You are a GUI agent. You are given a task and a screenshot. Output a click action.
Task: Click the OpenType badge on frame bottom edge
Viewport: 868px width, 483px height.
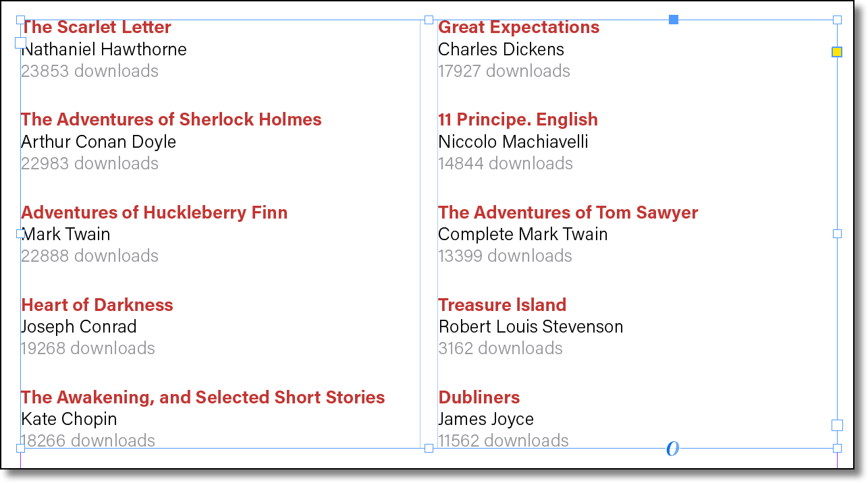(x=672, y=449)
